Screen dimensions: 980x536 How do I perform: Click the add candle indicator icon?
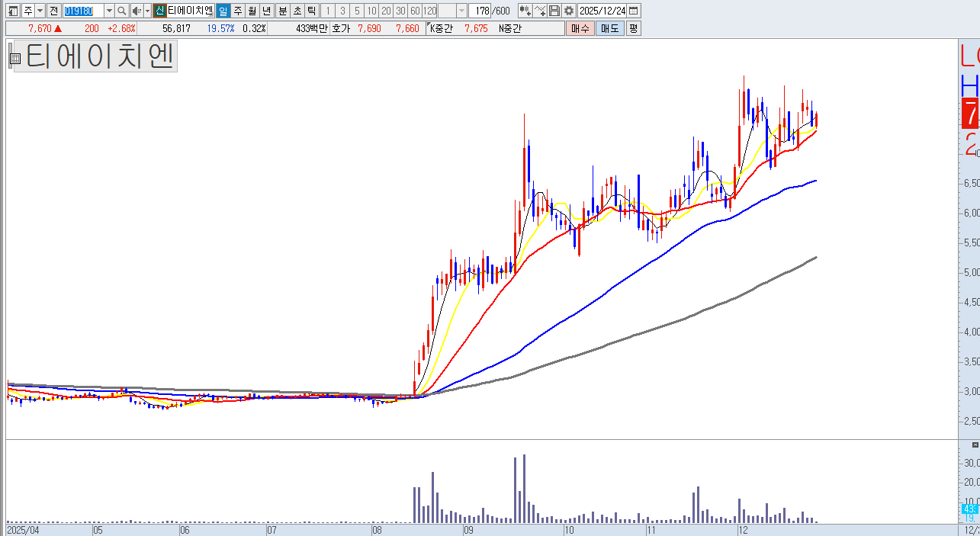tap(525, 11)
